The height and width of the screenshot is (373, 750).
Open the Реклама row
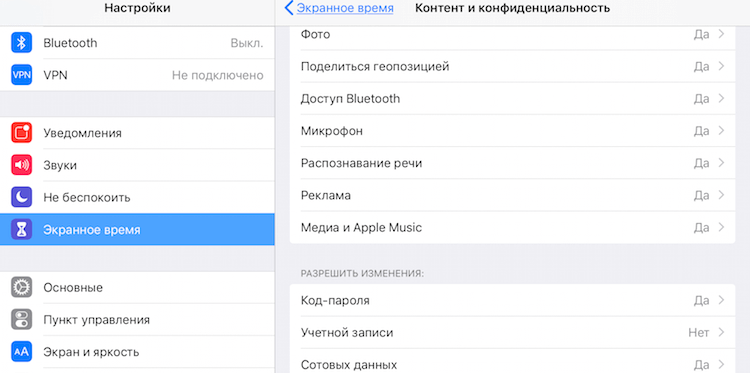(512, 195)
